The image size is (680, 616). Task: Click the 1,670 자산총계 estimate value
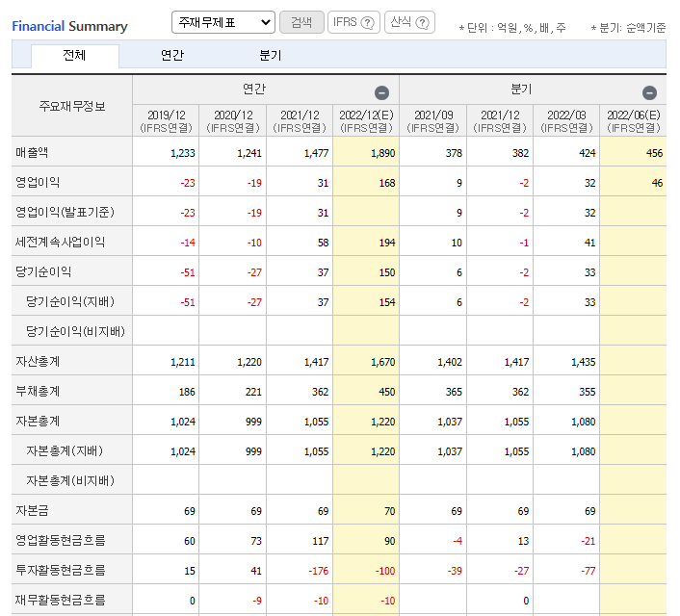[x=383, y=362]
